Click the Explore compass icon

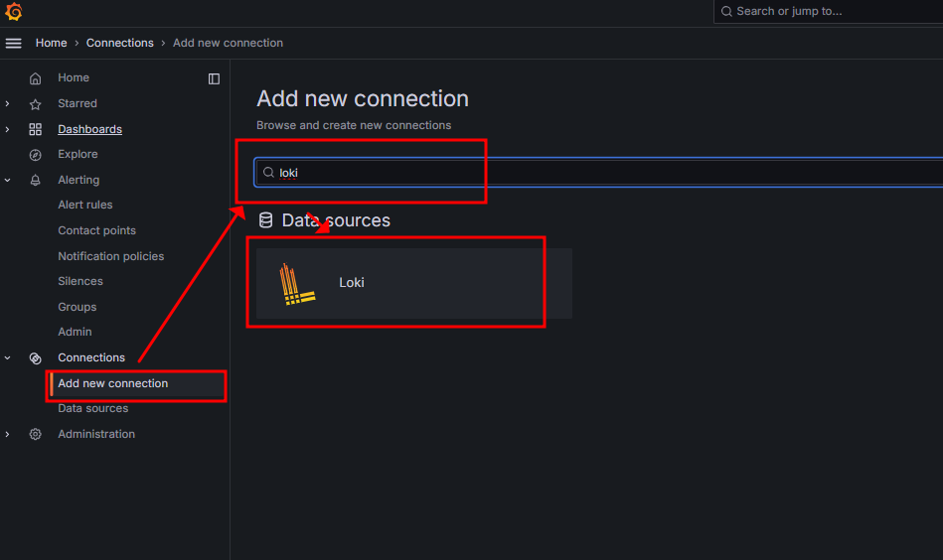36,155
